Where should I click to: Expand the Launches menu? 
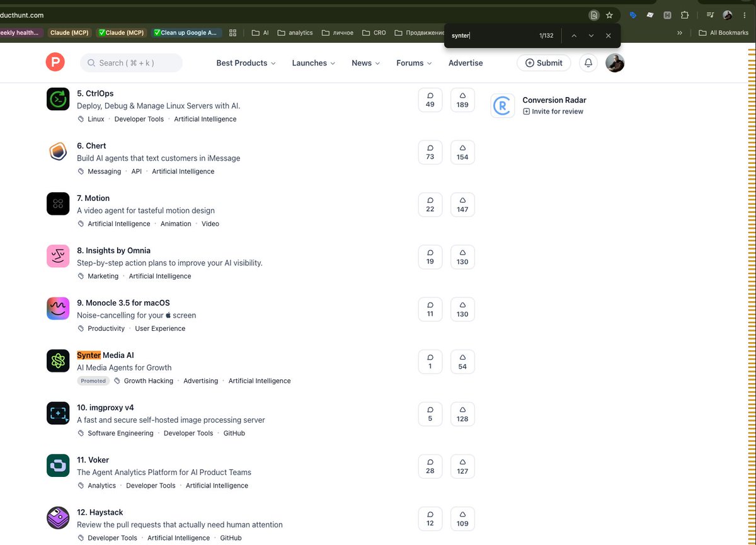314,63
